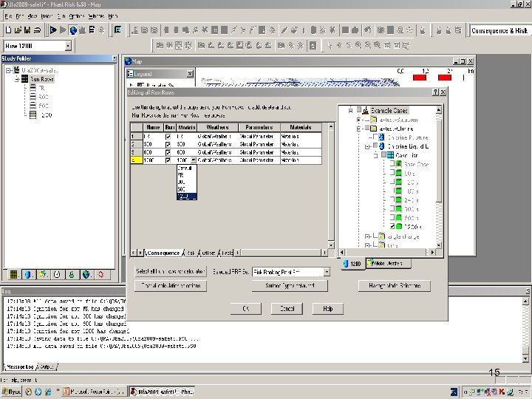The width and height of the screenshot is (532, 399).
Task: Switch to the Risk tab in the grid
Action: click(x=191, y=253)
